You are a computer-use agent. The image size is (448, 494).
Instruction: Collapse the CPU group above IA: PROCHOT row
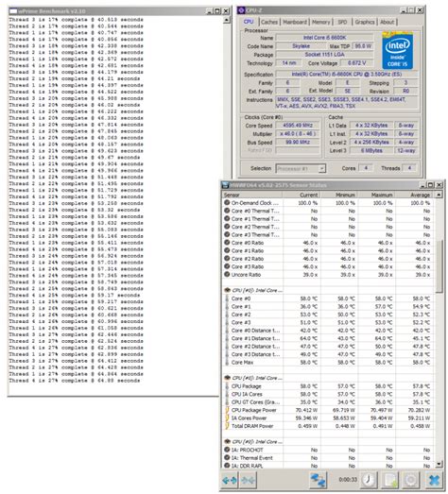[x=227, y=442]
